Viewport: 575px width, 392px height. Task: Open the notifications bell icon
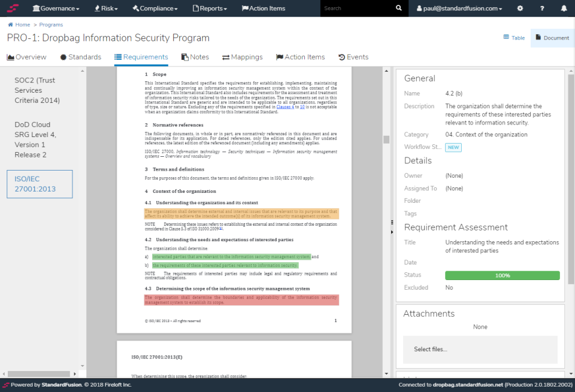(564, 8)
